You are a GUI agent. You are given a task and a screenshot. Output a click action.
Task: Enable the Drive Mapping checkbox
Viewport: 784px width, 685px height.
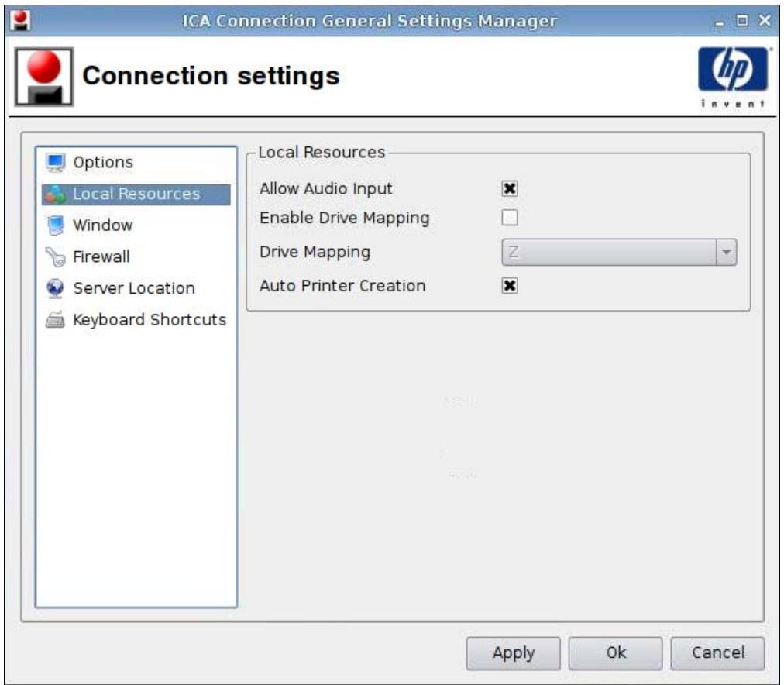point(510,218)
